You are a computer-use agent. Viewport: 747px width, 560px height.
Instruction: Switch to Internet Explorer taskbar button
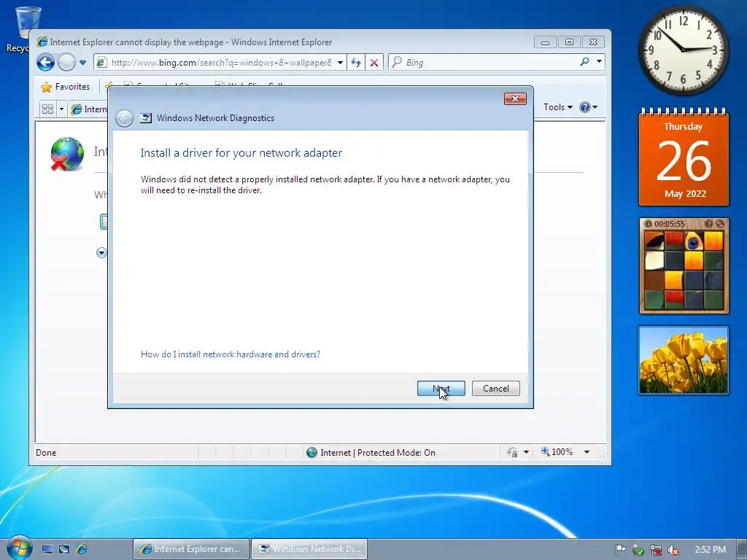(190, 549)
